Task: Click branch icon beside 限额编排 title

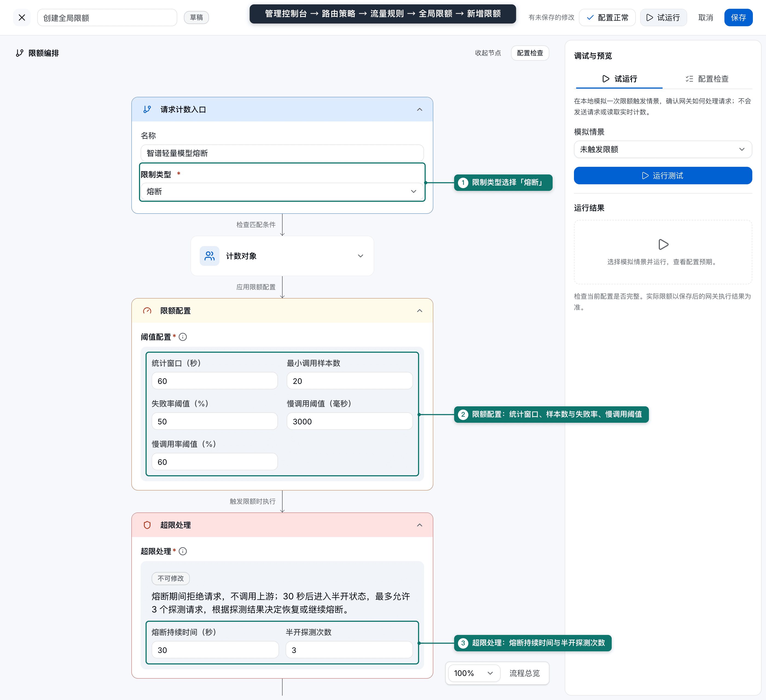Action: pos(20,53)
